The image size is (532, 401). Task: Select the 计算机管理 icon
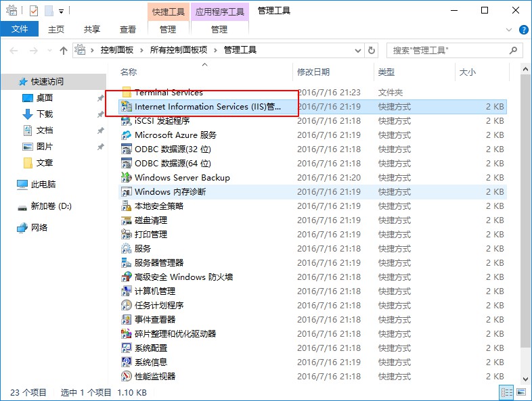pos(127,291)
